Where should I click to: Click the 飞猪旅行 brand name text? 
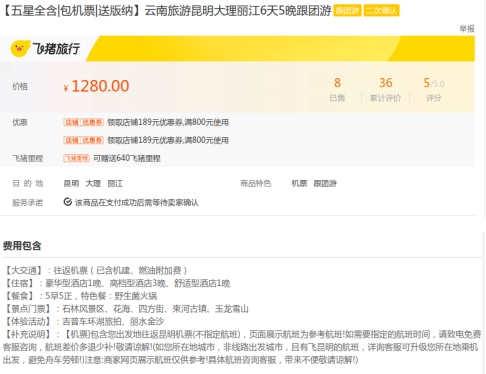coord(56,49)
